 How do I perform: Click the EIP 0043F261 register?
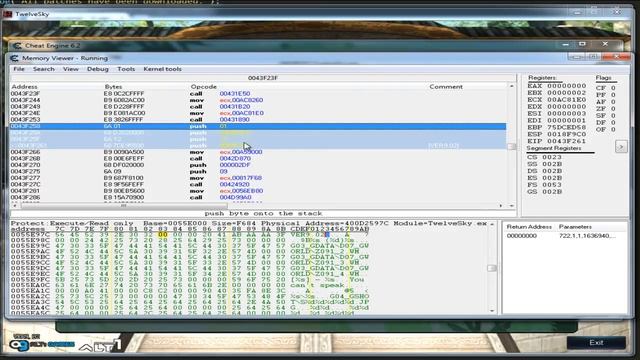pos(556,141)
